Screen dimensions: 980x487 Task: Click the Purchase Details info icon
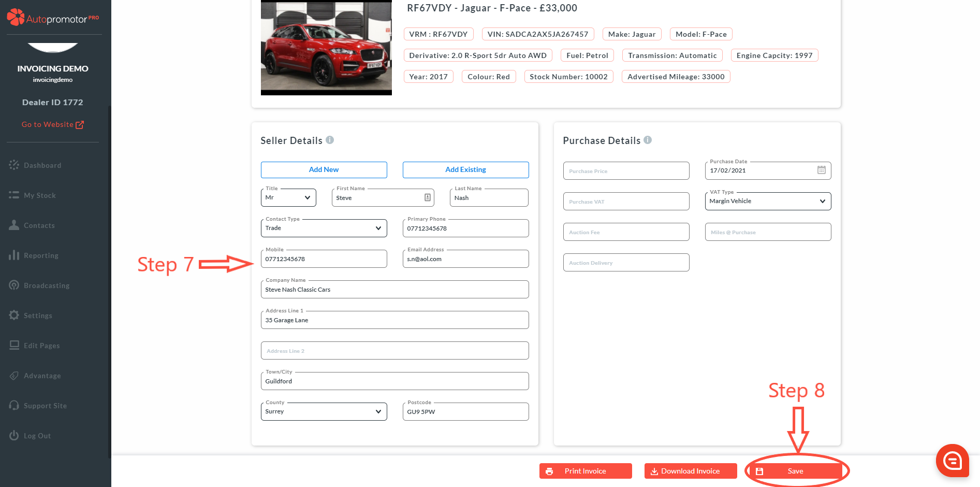(648, 140)
